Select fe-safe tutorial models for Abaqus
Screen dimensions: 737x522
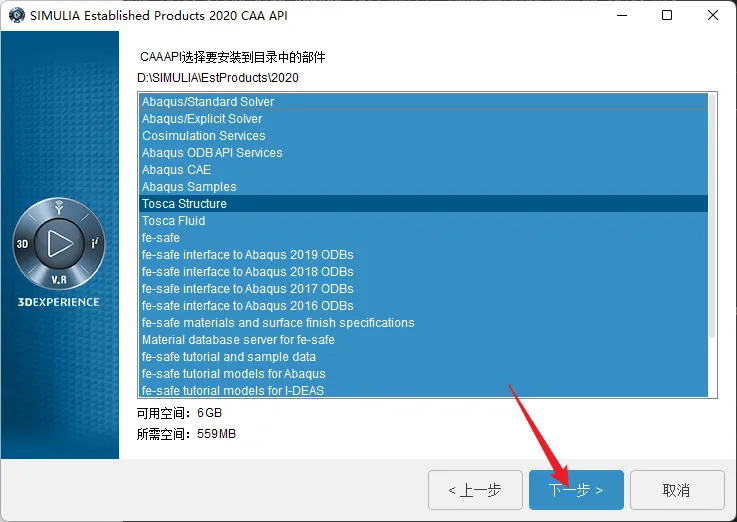423,374
